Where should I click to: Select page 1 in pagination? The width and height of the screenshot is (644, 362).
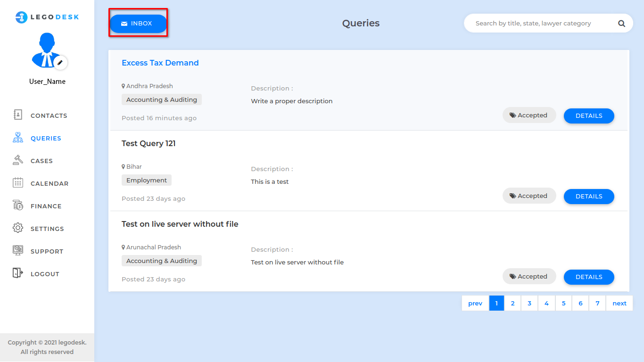(x=496, y=303)
